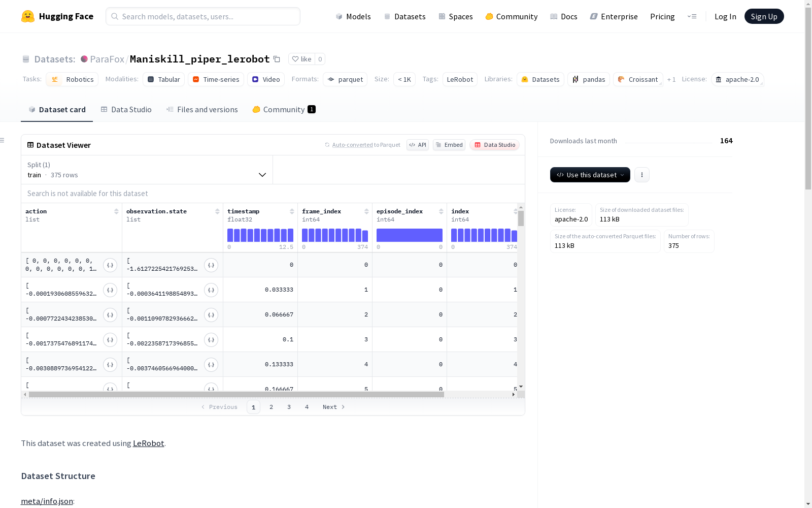Open Datasets in the top navigation

(x=404, y=16)
